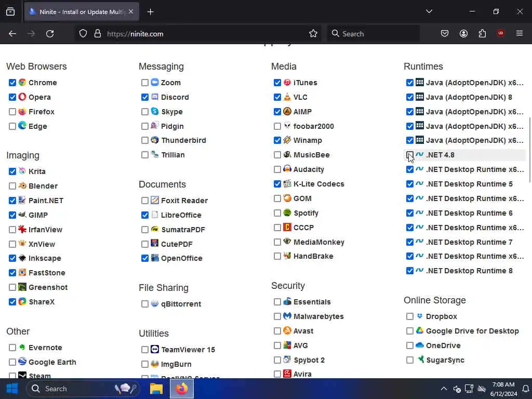This screenshot has width=532, height=399.
Task: Check the Greenshot checkbox
Action: pyautogui.click(x=12, y=287)
